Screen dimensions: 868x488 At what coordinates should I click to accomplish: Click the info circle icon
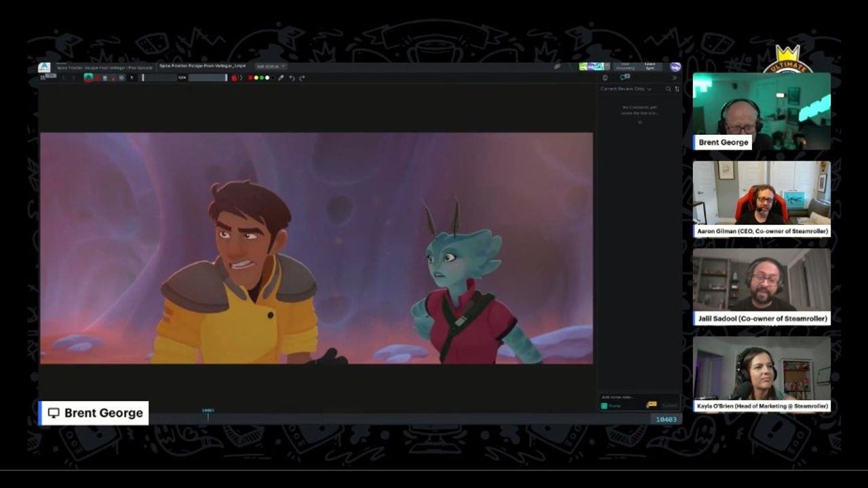click(x=605, y=77)
